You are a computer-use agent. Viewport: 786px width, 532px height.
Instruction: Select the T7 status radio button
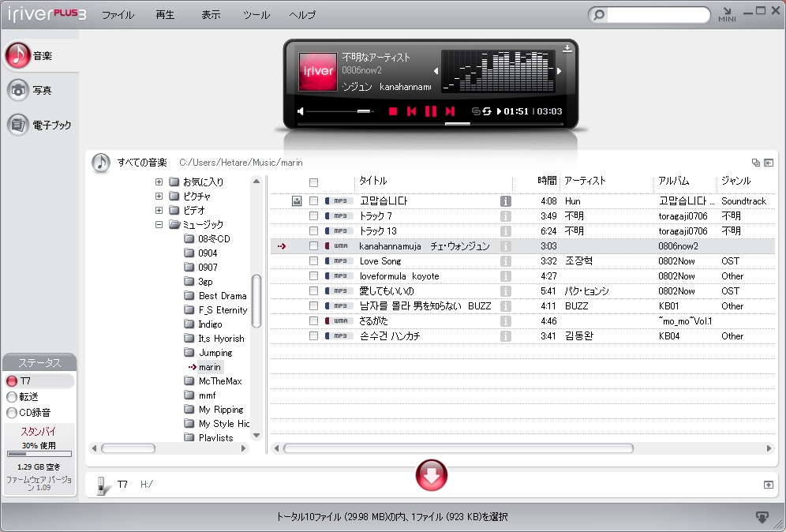click(x=12, y=381)
